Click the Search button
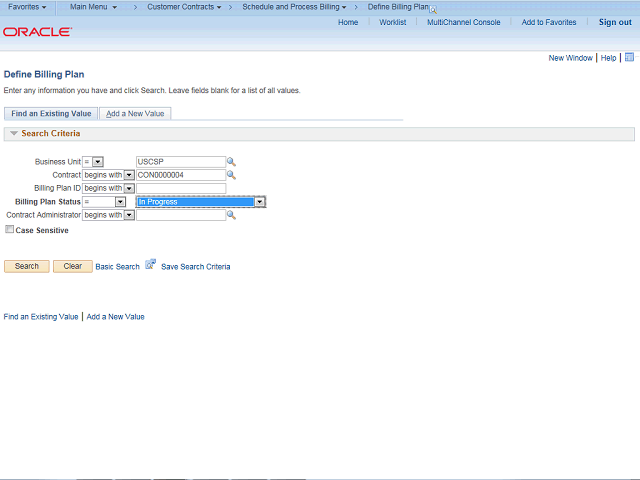Screen dimensions: 640x480 (27, 266)
